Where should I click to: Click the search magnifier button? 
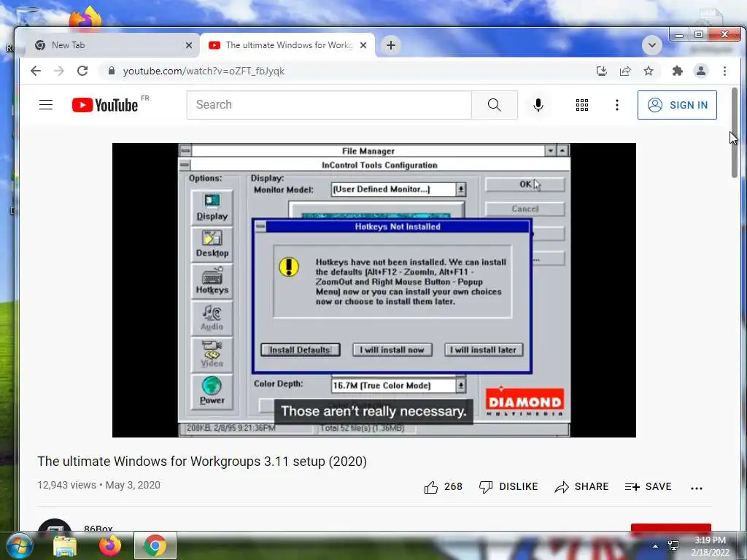coord(494,105)
